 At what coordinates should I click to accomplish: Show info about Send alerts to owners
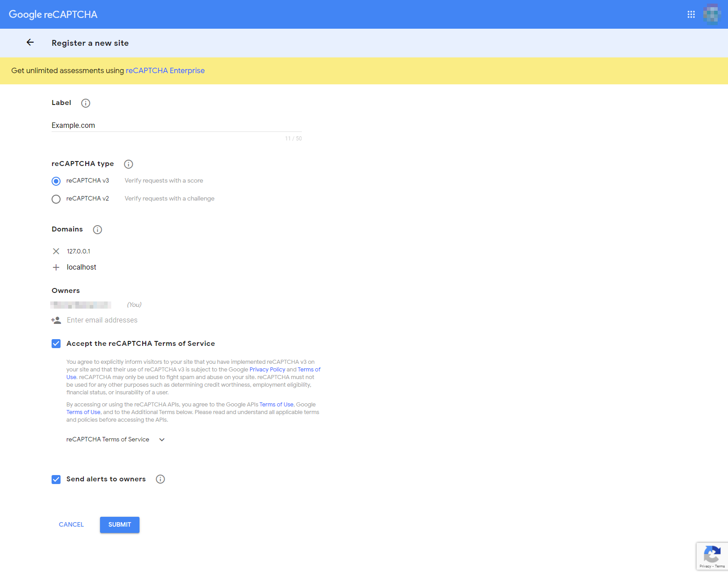tap(160, 479)
